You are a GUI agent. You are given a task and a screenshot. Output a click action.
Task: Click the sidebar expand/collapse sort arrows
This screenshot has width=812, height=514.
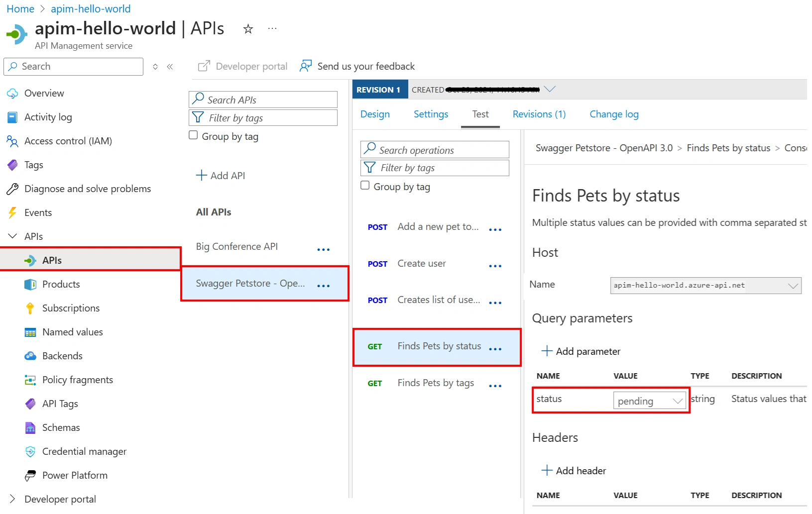155,67
